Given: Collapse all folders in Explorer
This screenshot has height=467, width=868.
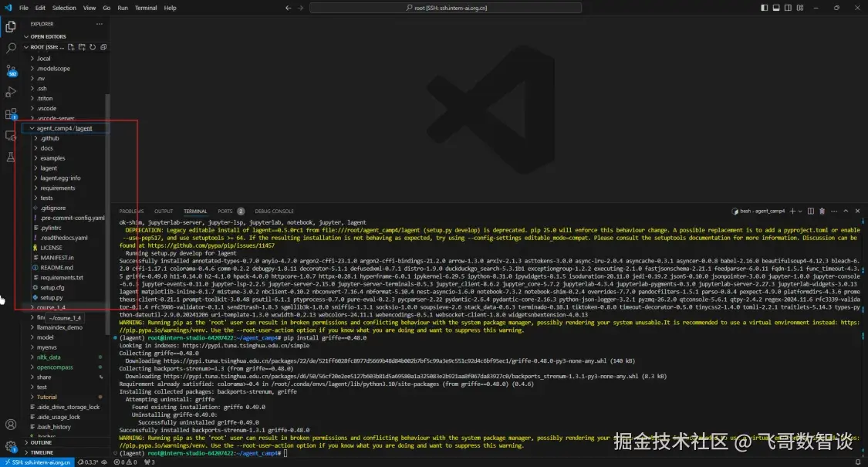Looking at the screenshot, I should 103,47.
